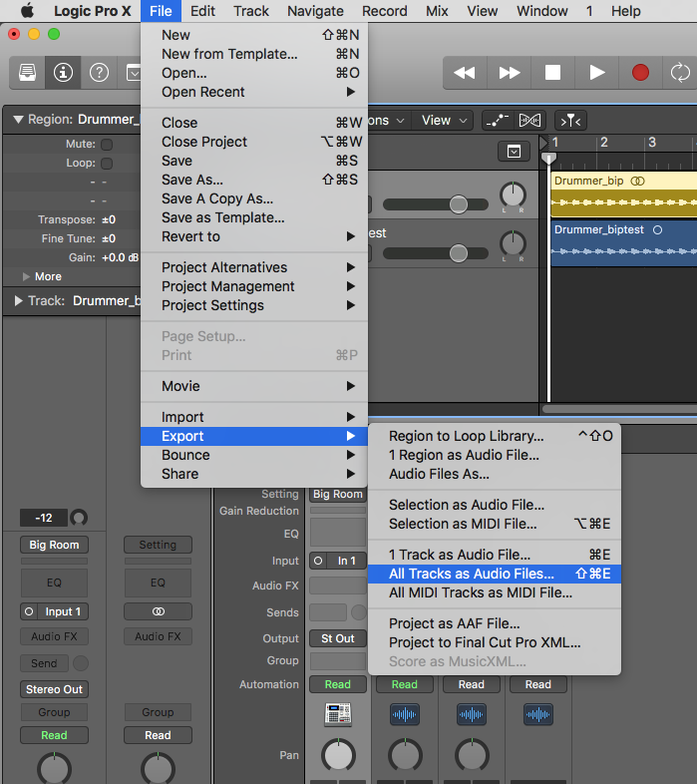Click the Audio FX slot under Input 1
Viewport: 697px width, 784px height.
[54, 636]
